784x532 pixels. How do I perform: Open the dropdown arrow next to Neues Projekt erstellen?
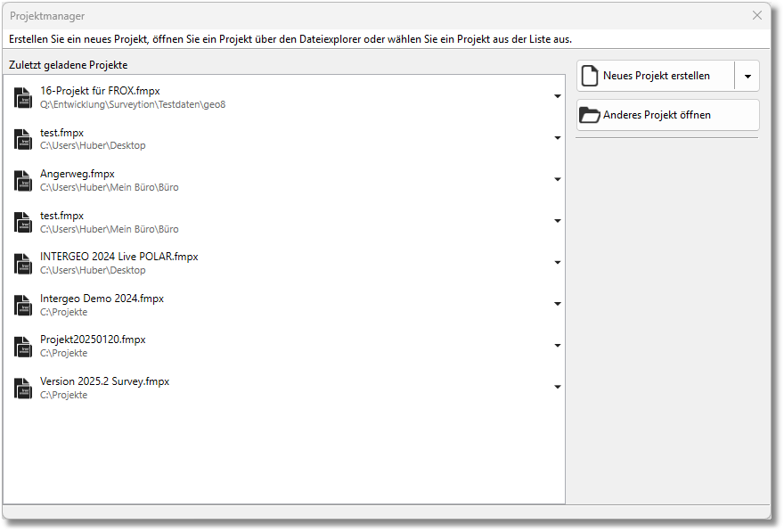tap(747, 77)
